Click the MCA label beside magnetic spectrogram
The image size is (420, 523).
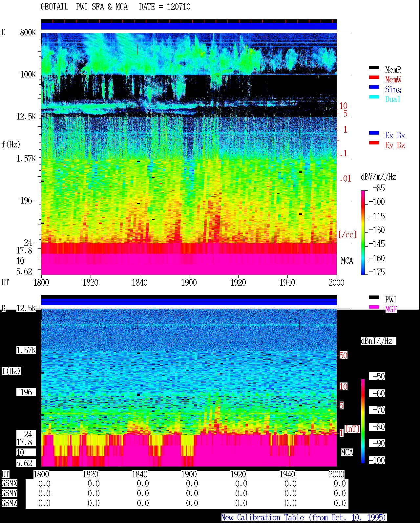click(x=347, y=452)
